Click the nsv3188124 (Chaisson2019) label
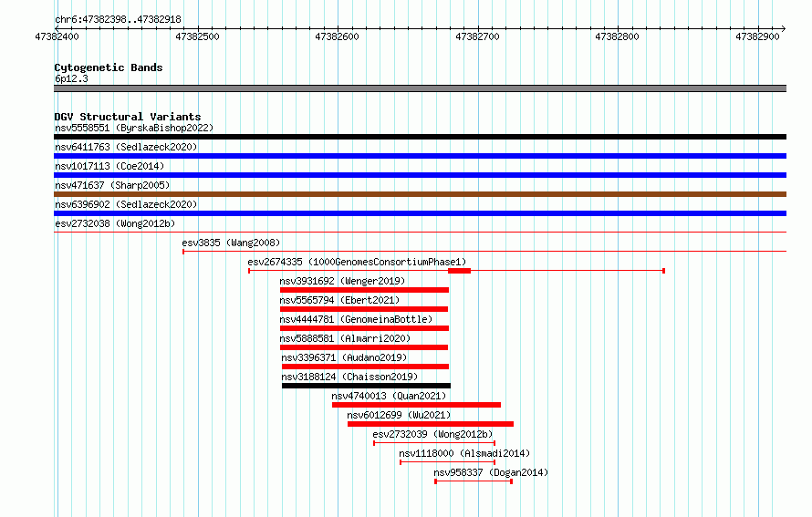The width and height of the screenshot is (812, 517). (349, 377)
